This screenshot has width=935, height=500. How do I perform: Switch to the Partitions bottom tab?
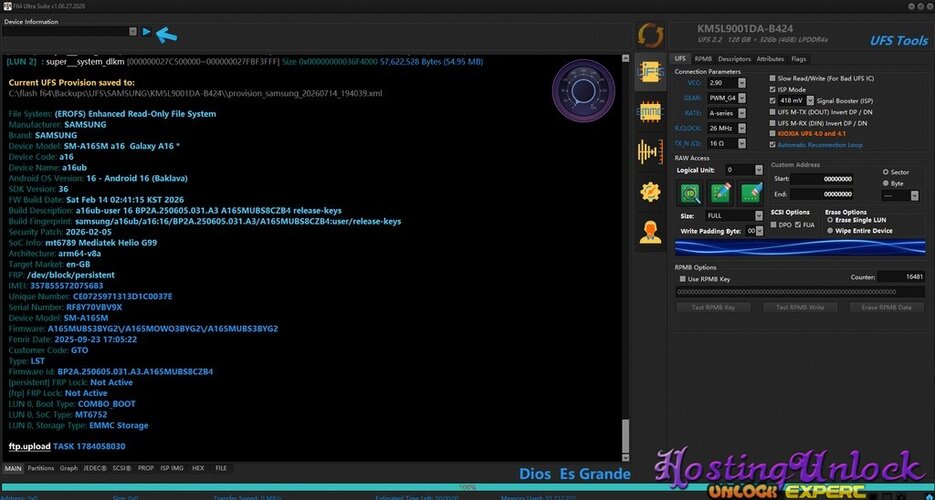click(x=41, y=468)
